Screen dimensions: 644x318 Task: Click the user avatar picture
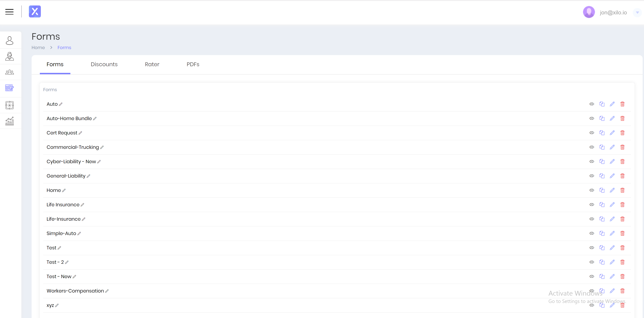point(589,12)
